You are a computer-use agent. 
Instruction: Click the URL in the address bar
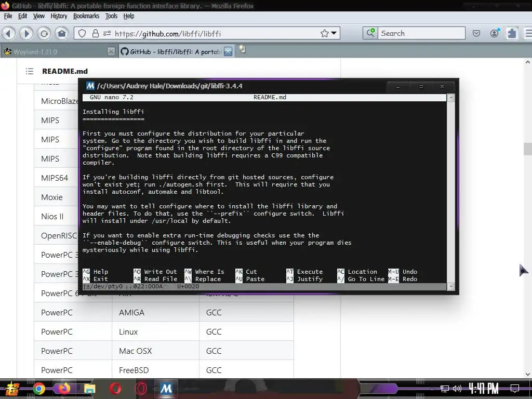[x=168, y=34]
